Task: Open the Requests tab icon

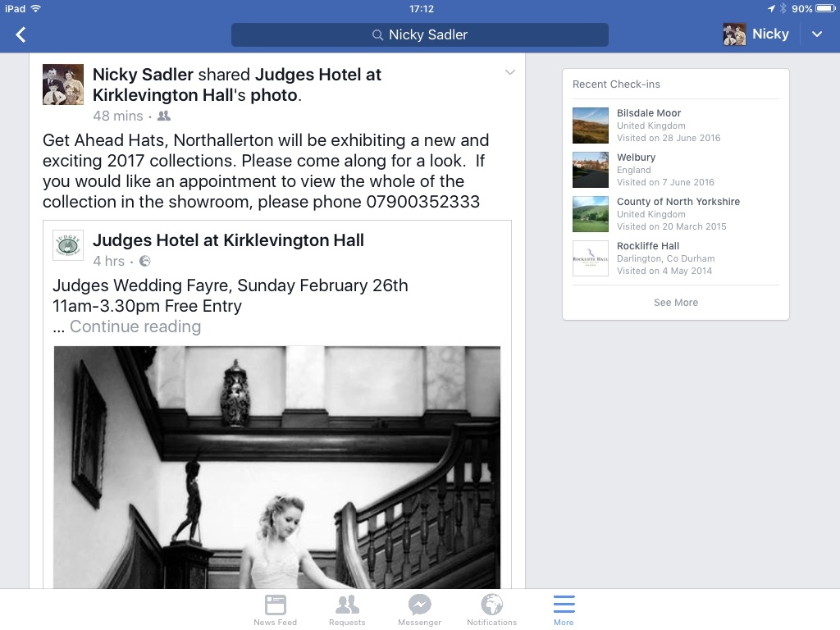Action: tap(347, 605)
